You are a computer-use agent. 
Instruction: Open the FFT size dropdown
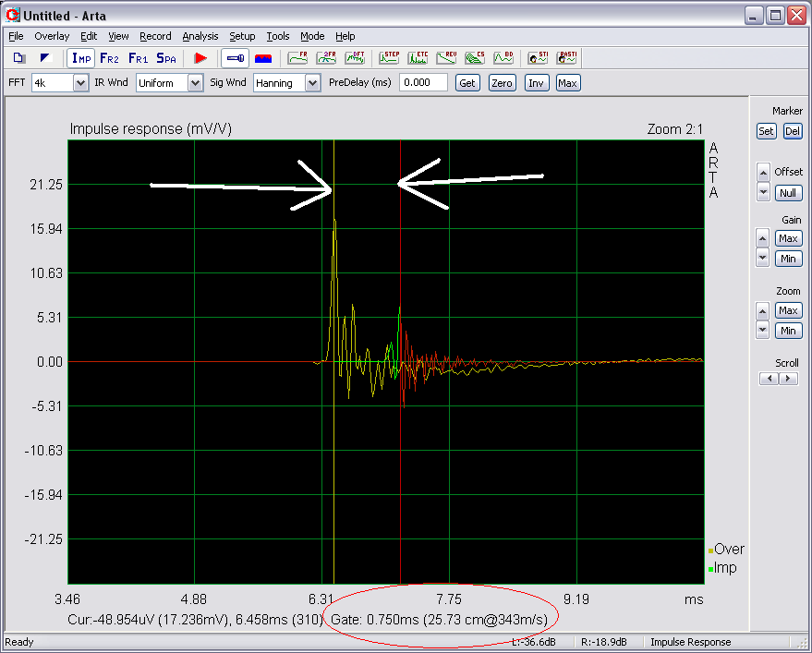click(x=80, y=83)
